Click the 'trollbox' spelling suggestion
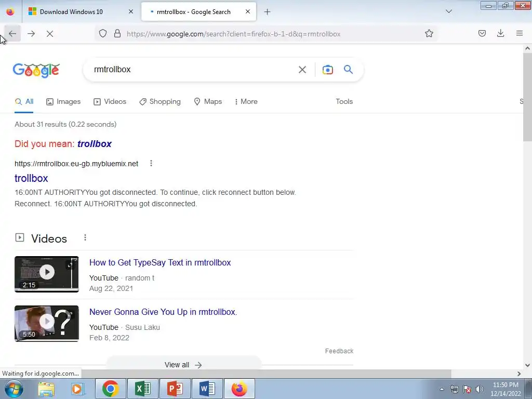 tap(95, 144)
